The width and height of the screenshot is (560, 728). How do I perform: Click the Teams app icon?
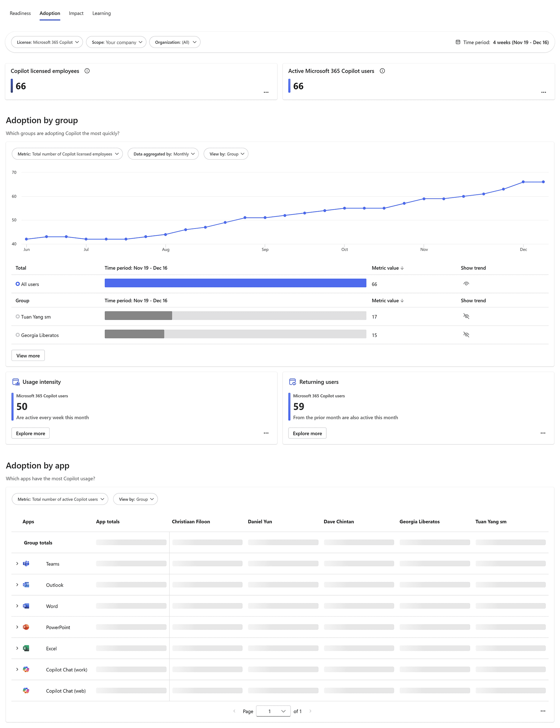click(x=26, y=563)
